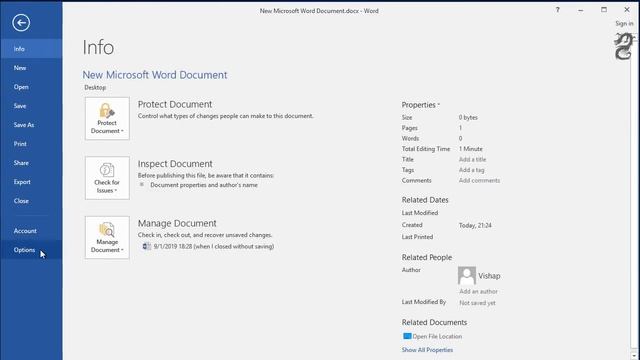Screen dimensions: 640x360
Task: Expand the Properties dropdown header
Action: coord(420,105)
